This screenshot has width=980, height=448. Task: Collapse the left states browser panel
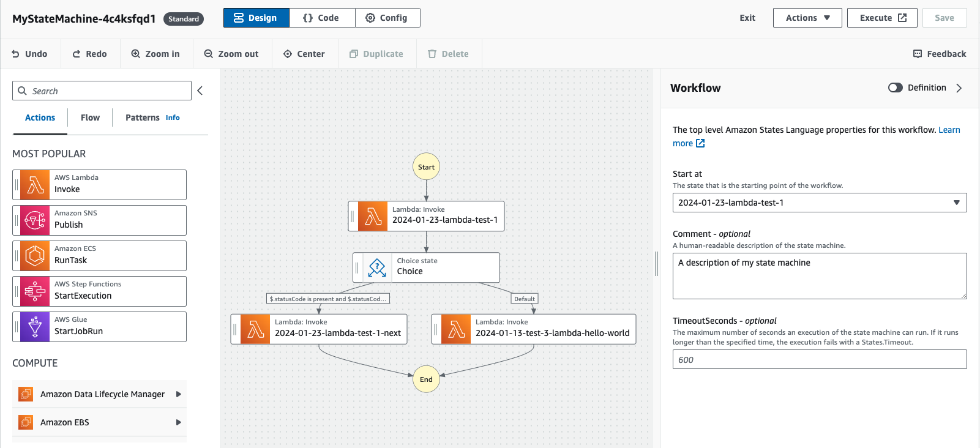pyautogui.click(x=200, y=91)
